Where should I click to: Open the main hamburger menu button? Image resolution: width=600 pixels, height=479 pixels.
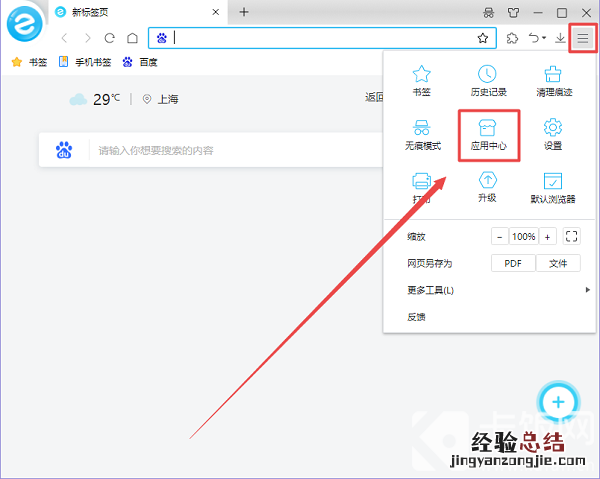582,38
